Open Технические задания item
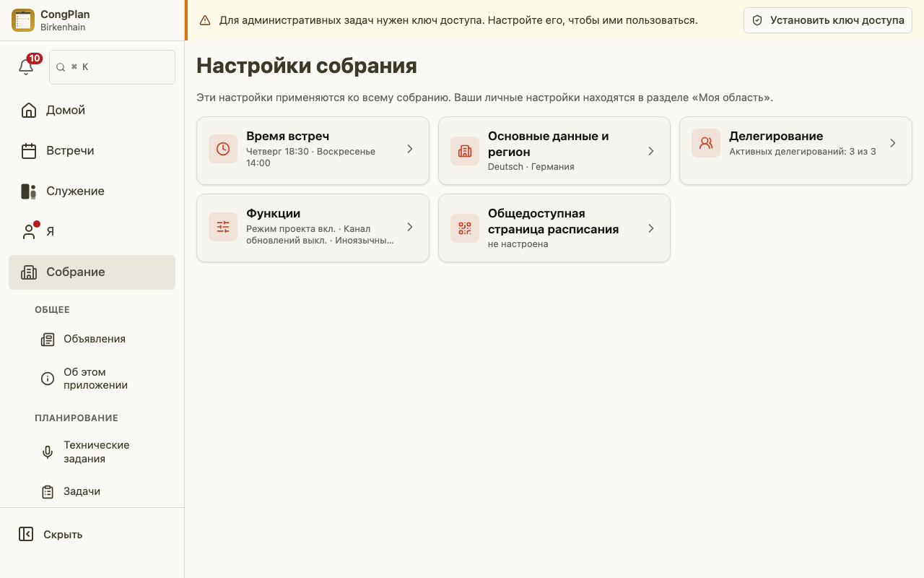924x578 pixels. (105, 452)
